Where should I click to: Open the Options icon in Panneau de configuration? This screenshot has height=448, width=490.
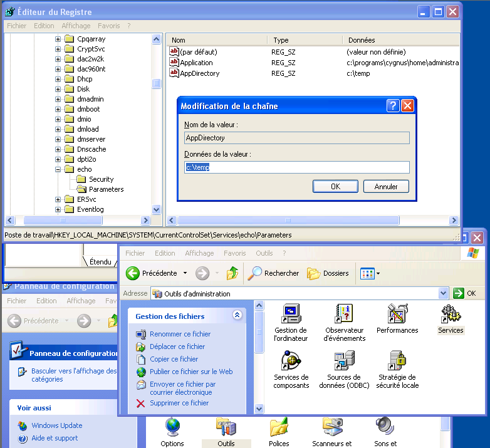[x=173, y=427]
